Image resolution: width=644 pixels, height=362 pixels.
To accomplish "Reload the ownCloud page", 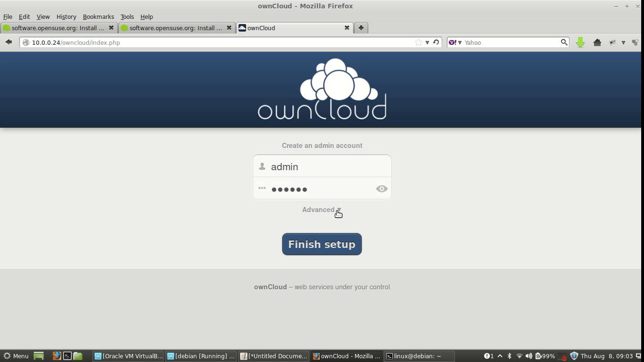I will point(436,42).
